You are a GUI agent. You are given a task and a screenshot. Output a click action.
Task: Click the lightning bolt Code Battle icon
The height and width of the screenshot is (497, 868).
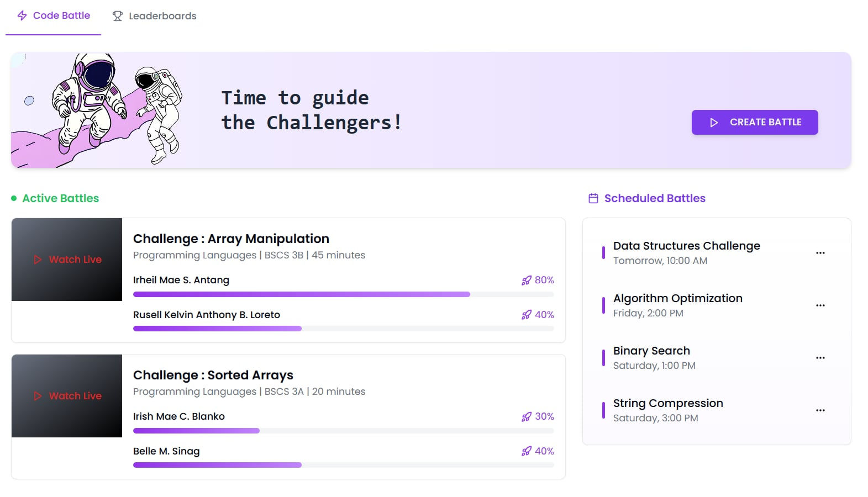click(22, 15)
